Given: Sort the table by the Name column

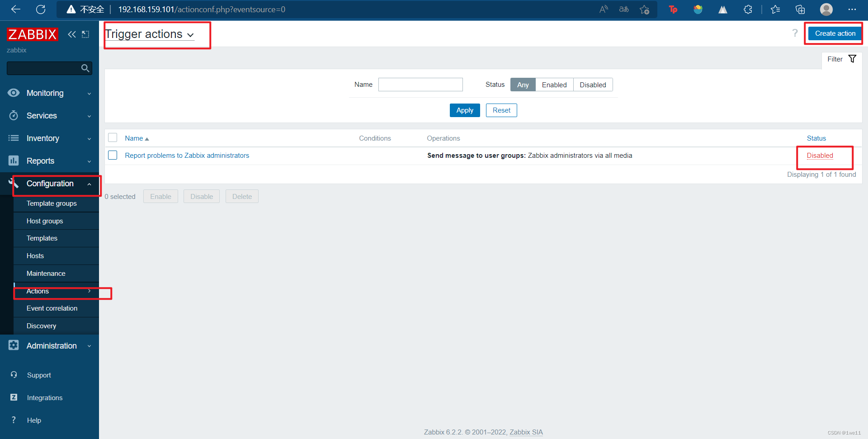Looking at the screenshot, I should coord(137,138).
